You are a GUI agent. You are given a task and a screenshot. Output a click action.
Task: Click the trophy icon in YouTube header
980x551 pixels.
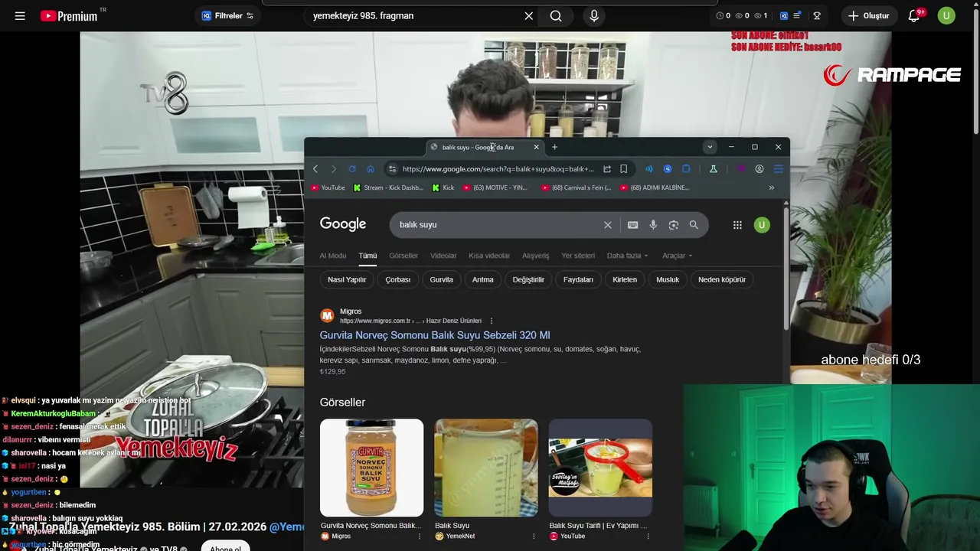(x=817, y=15)
